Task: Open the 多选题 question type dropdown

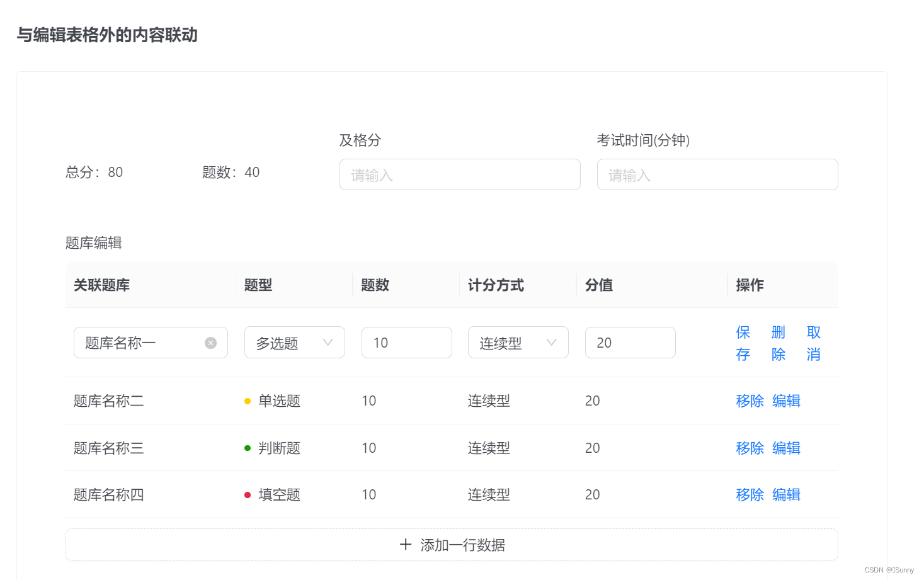Action: 294,343
